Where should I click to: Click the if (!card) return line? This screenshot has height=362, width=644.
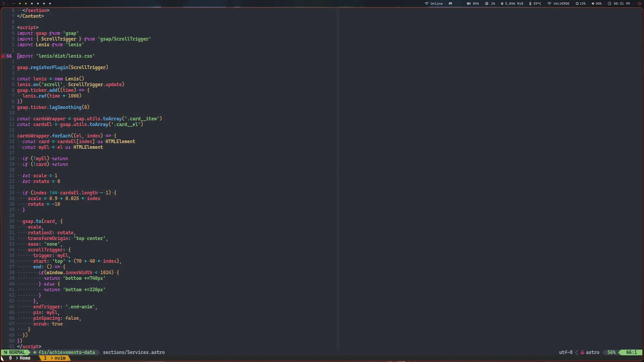click(x=45, y=164)
